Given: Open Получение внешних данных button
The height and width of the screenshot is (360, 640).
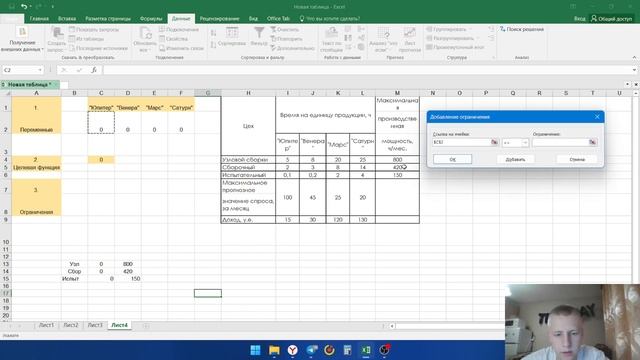Looking at the screenshot, I should click(22, 40).
